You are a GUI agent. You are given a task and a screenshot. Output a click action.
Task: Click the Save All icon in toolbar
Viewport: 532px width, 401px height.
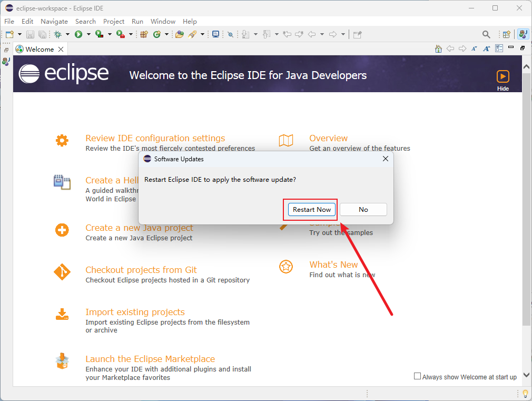(x=43, y=34)
